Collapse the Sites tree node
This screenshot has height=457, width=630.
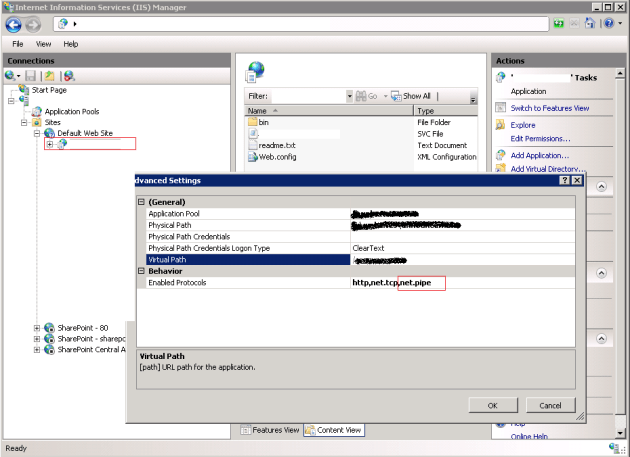pos(24,122)
